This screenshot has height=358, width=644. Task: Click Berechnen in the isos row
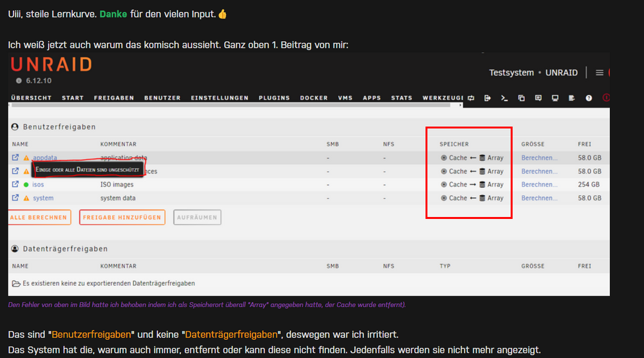pos(539,185)
